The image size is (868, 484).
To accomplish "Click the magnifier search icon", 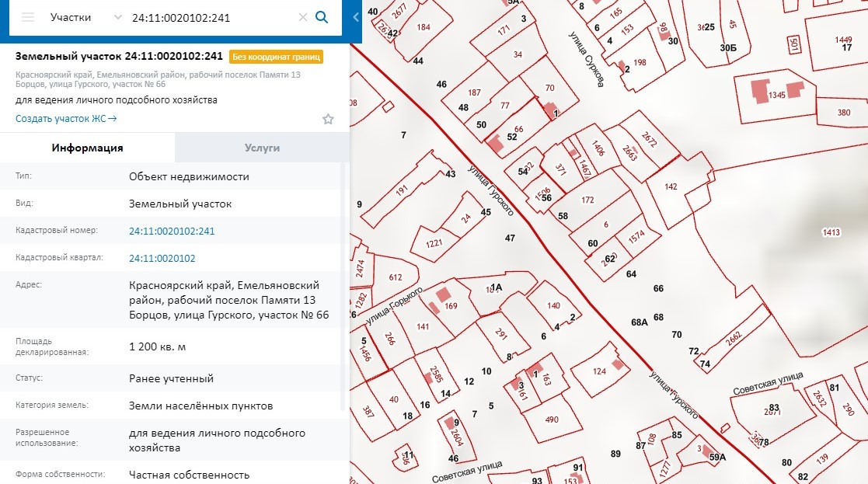I will tap(322, 17).
